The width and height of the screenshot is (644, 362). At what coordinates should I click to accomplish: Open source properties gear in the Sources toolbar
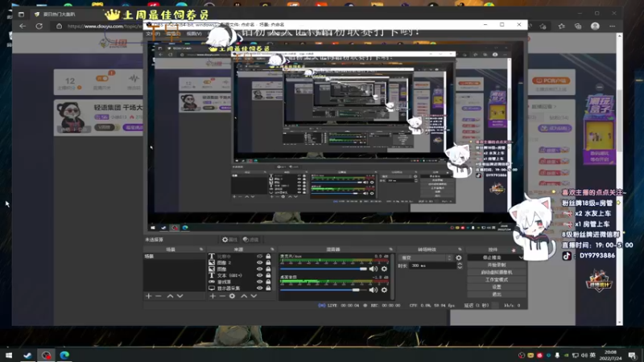pos(232,296)
